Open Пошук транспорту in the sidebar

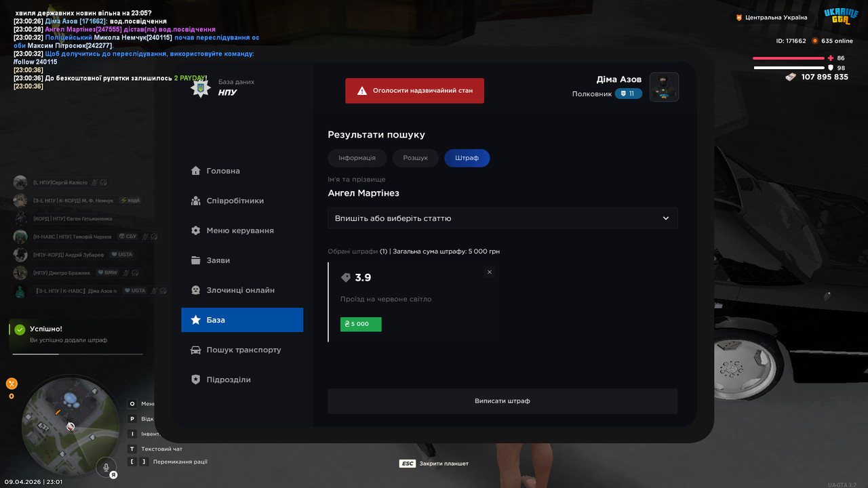tap(242, 350)
